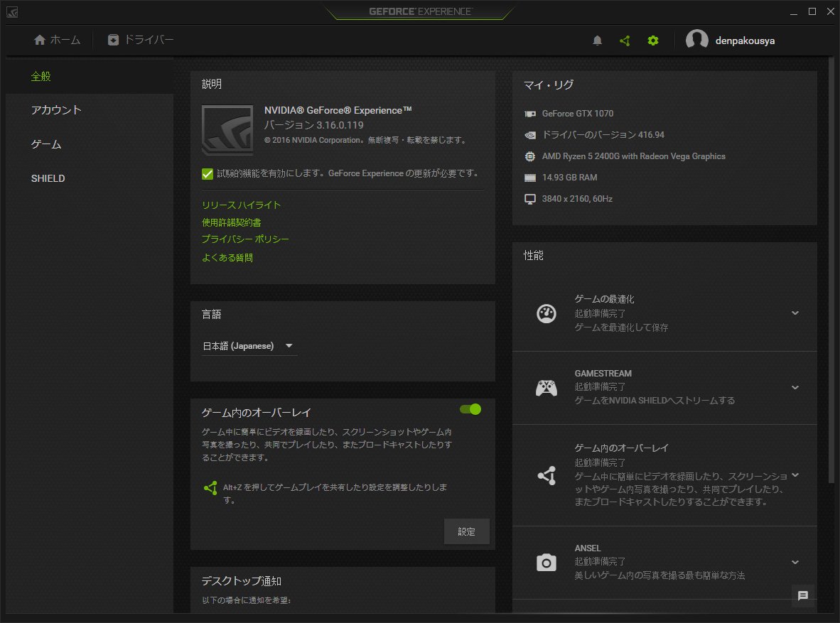Click the CPU chip icon beside AMD Ryzen
Image resolution: width=840 pixels, height=623 pixels.
[x=530, y=156]
